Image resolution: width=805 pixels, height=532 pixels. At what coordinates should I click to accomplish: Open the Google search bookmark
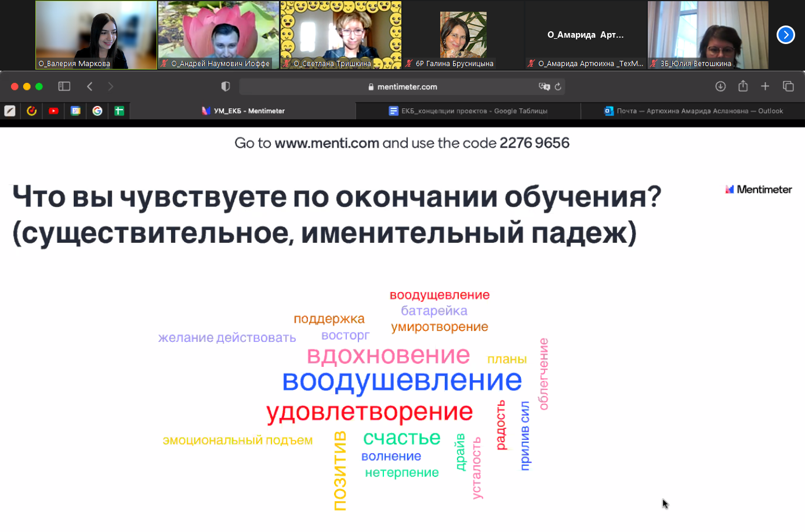click(x=97, y=110)
